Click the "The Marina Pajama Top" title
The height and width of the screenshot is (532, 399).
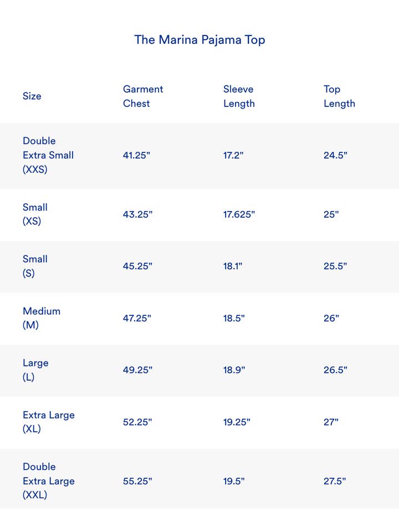(199, 40)
